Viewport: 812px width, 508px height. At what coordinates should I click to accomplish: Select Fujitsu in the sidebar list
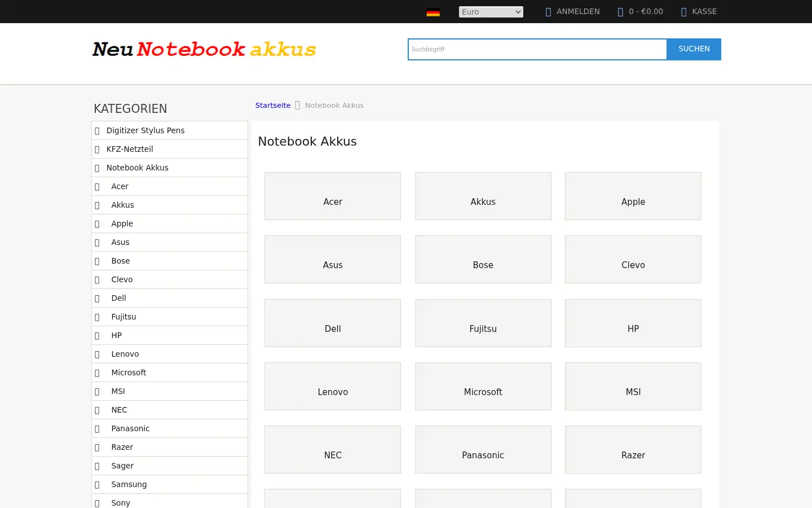170,317
